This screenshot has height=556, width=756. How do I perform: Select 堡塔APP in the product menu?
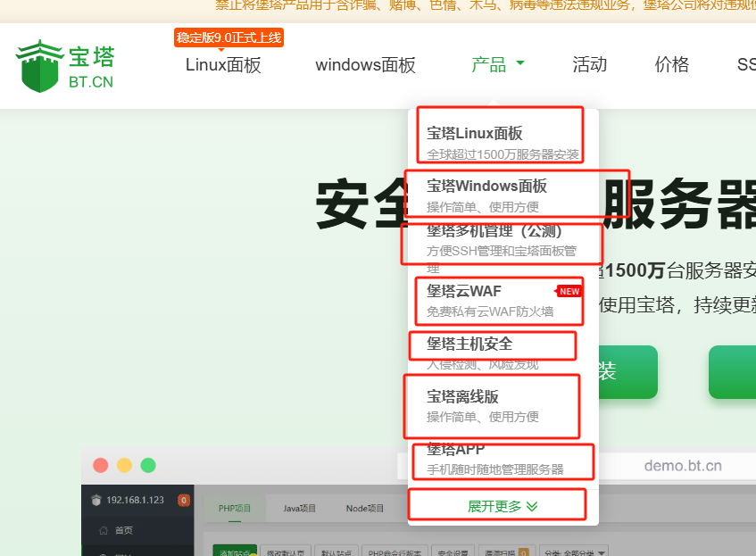455,449
